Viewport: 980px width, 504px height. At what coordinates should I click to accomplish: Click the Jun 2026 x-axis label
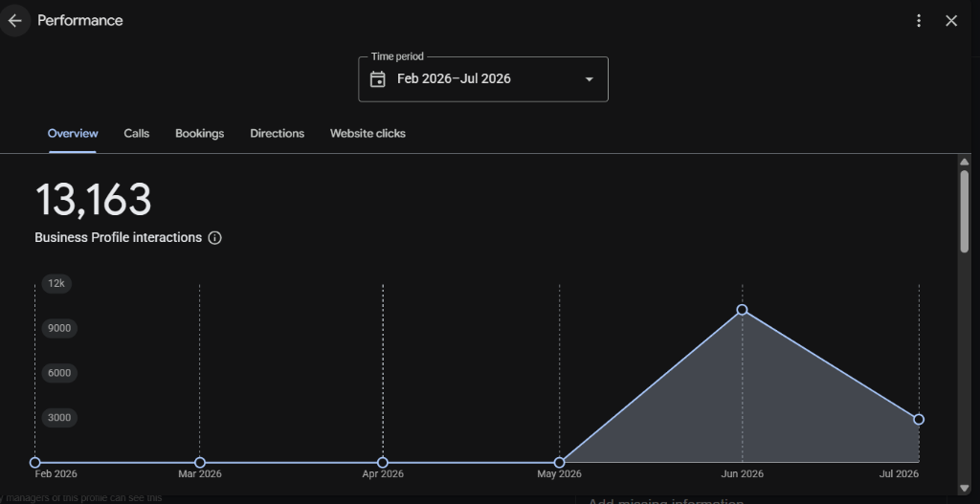[742, 474]
